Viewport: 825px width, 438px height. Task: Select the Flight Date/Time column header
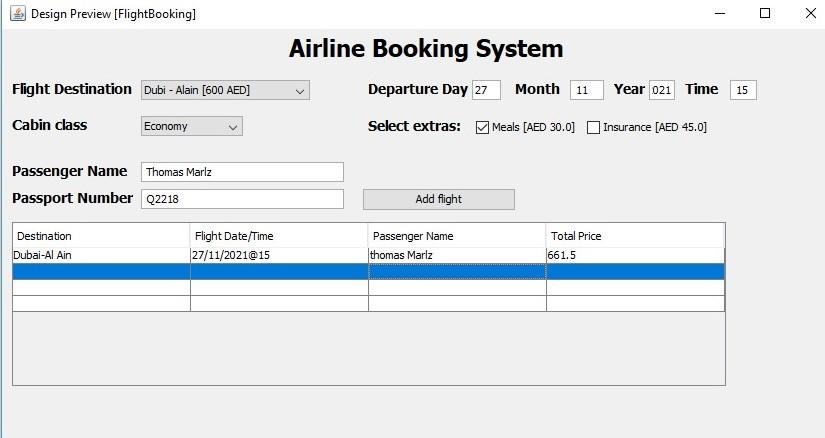[x=279, y=236]
